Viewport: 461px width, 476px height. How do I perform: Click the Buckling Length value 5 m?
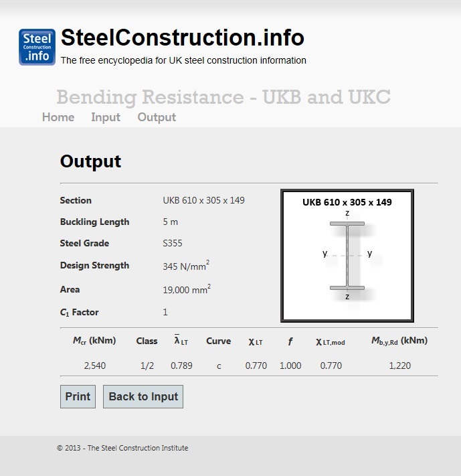171,222
